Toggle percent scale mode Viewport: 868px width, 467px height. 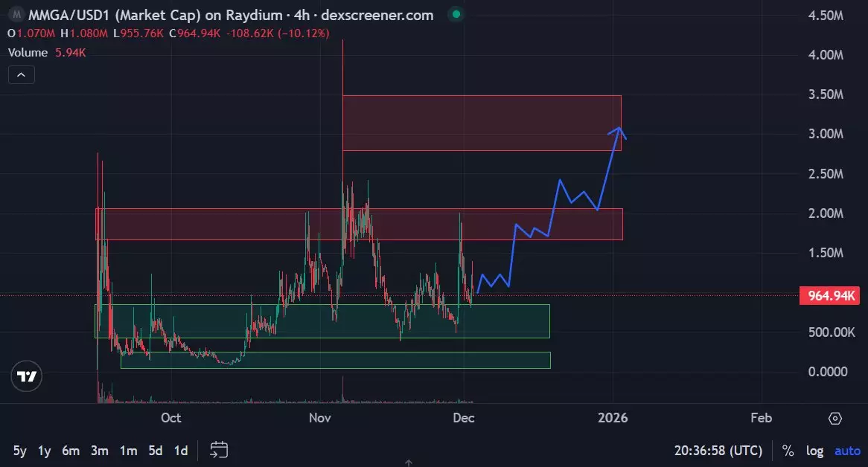click(788, 451)
